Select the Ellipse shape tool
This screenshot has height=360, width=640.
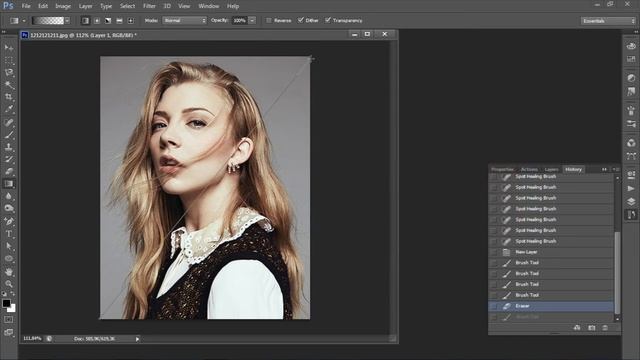point(9,259)
